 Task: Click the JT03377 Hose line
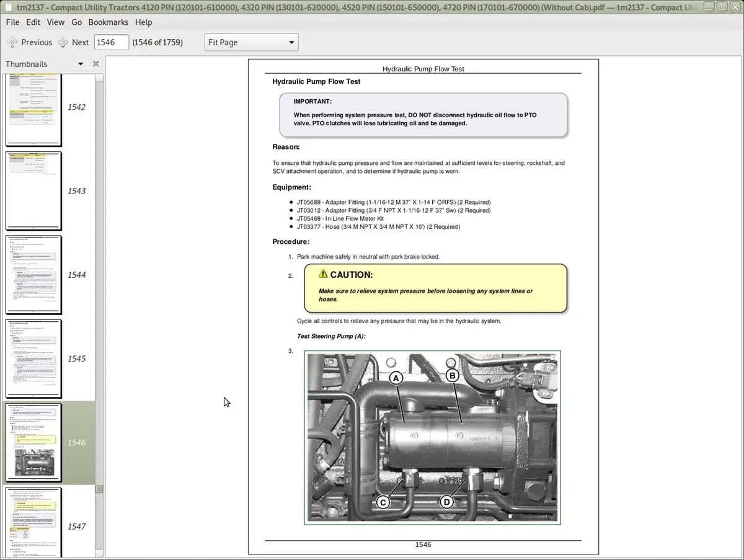pos(378,226)
